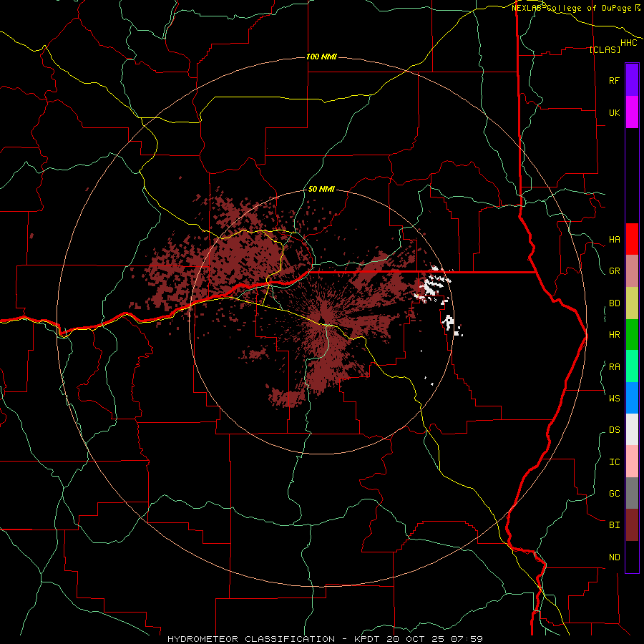The width and height of the screenshot is (644, 644).
Task: Click the 07:59 timestamp
Action: tap(467, 639)
